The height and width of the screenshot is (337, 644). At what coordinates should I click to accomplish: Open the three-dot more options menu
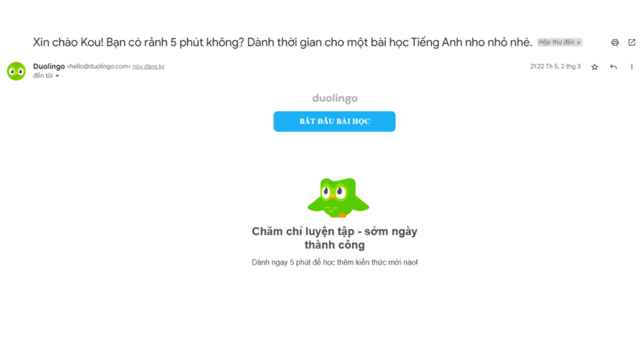point(631,67)
